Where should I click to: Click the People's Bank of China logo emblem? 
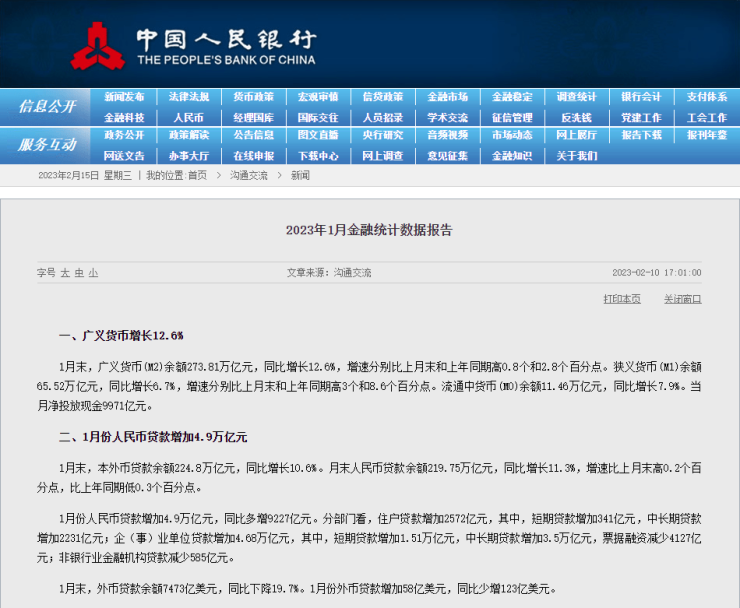pyautogui.click(x=99, y=46)
